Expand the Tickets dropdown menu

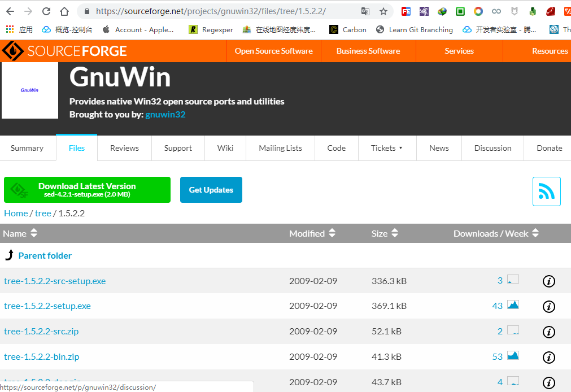pyautogui.click(x=387, y=148)
